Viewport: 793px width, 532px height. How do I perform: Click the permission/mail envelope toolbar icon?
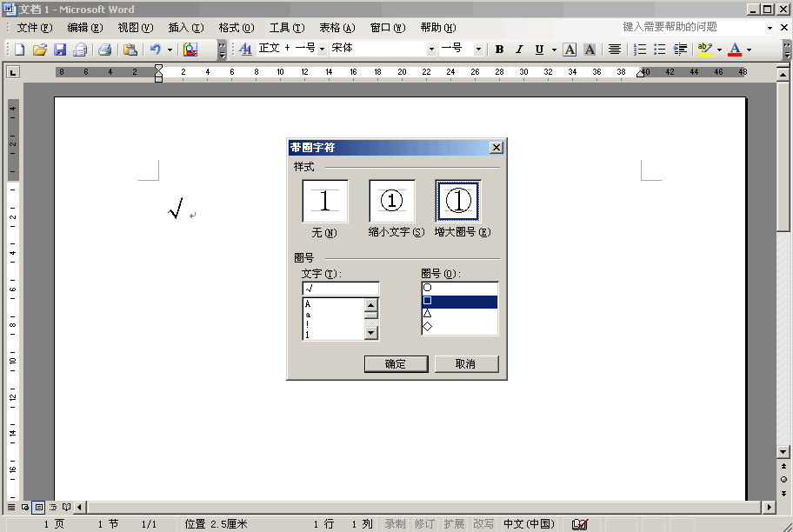pos(80,50)
